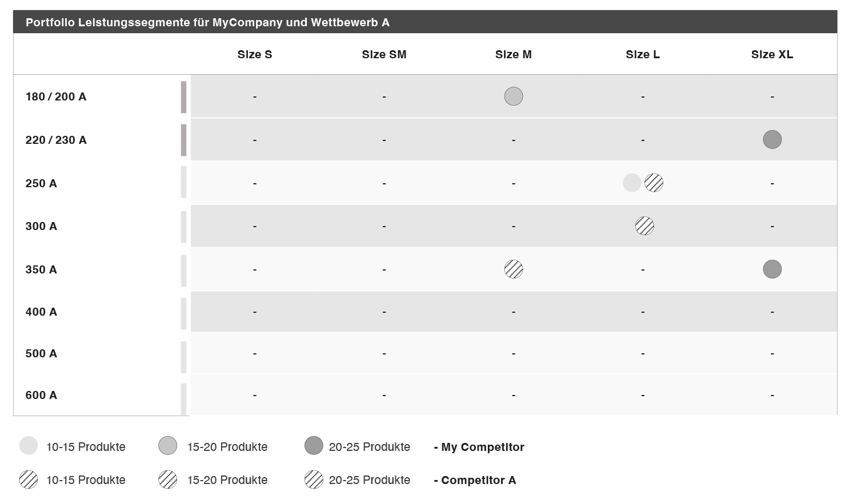Click the light solid circle in 250 A row

[632, 183]
